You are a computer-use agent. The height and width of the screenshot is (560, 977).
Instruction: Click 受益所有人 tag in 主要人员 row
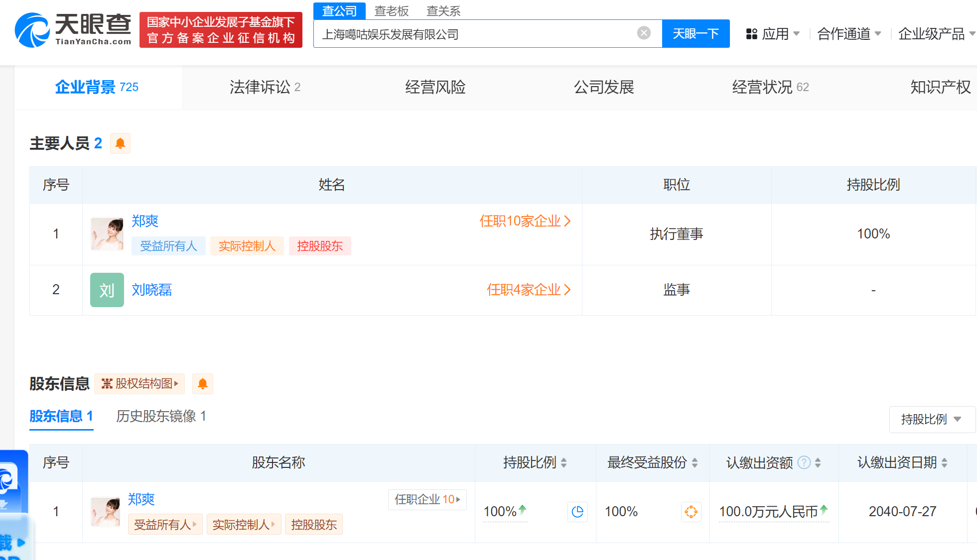[x=168, y=246]
